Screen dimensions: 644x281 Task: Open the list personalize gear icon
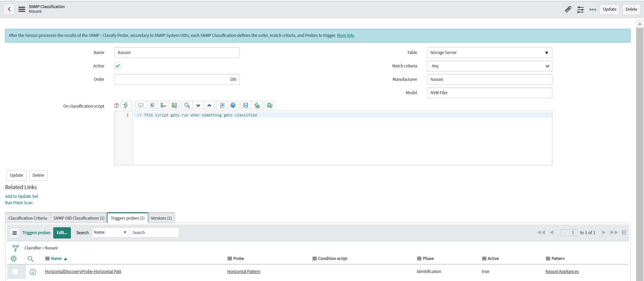[x=14, y=259]
